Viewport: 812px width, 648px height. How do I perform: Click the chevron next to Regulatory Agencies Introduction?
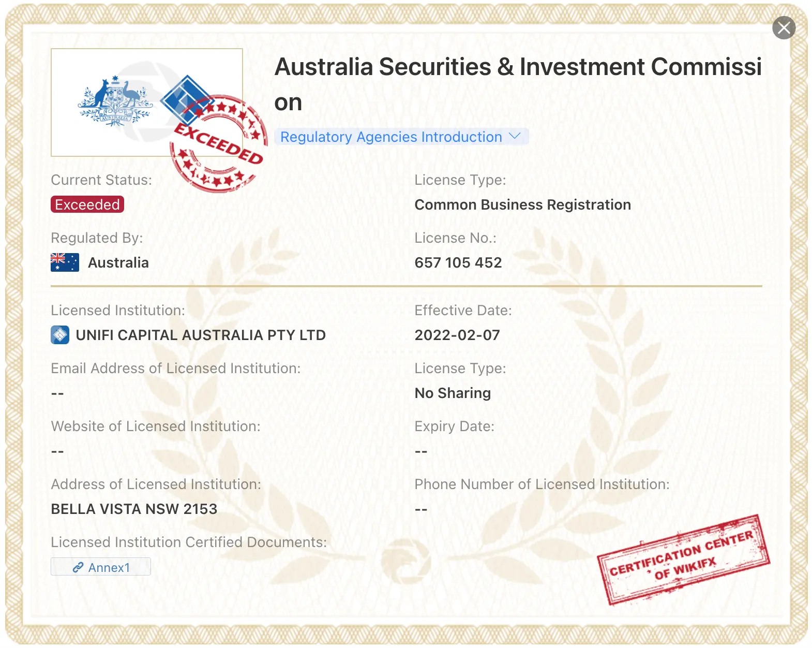click(x=514, y=136)
